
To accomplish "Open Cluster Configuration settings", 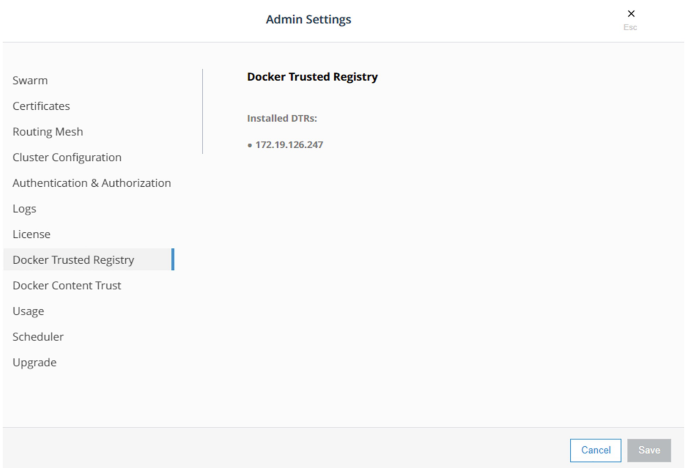I will pyautogui.click(x=67, y=157).
